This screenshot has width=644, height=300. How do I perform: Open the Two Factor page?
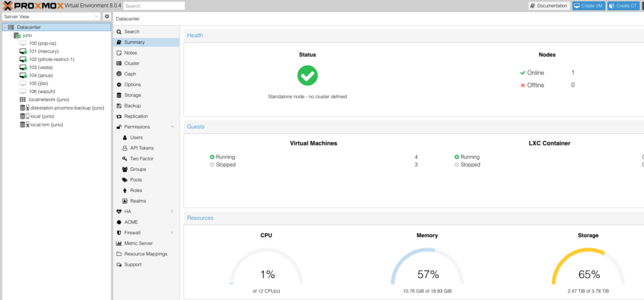click(146, 158)
